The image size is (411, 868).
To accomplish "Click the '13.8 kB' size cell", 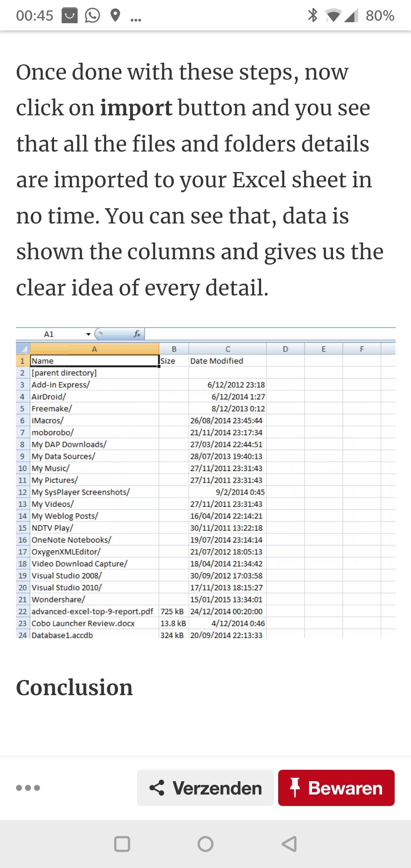I will coord(174,623).
